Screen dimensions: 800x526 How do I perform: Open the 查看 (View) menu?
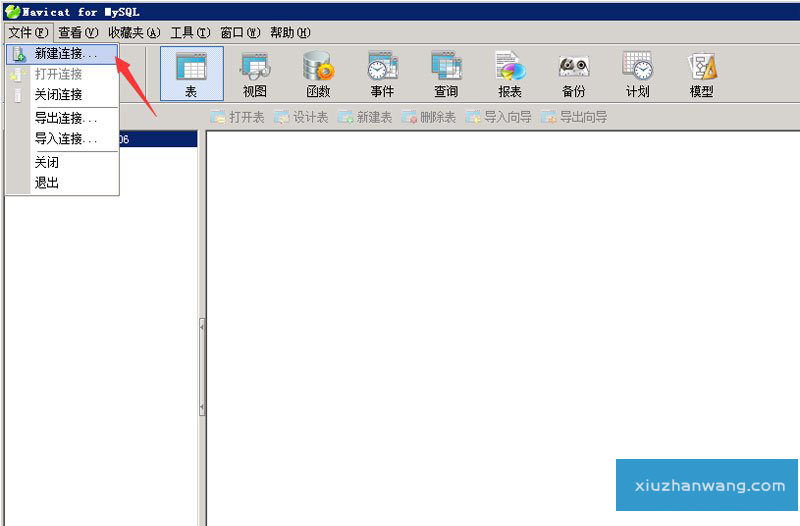point(78,32)
